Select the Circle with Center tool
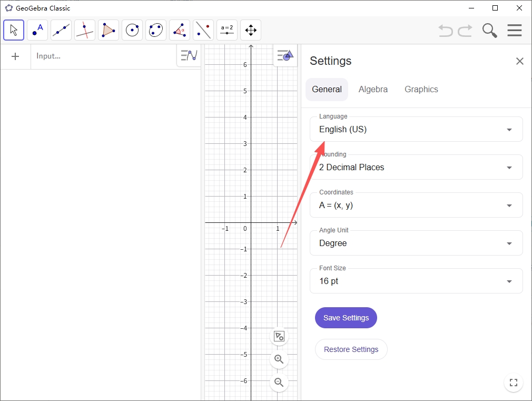 [132, 30]
